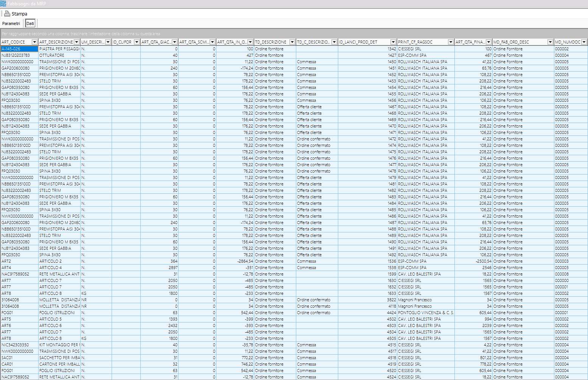
Task: Select the Dati tab
Action: click(x=30, y=23)
